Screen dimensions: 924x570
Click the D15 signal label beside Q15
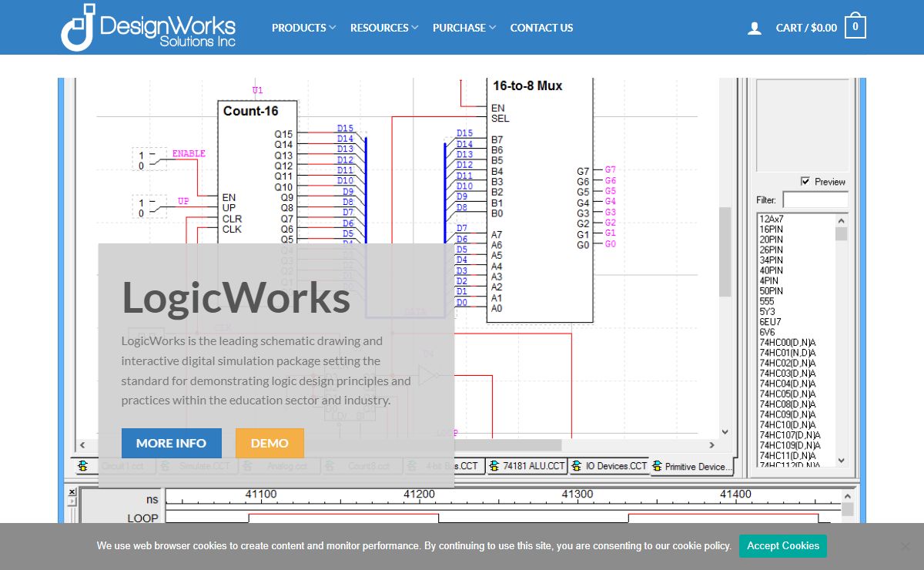pyautogui.click(x=345, y=128)
